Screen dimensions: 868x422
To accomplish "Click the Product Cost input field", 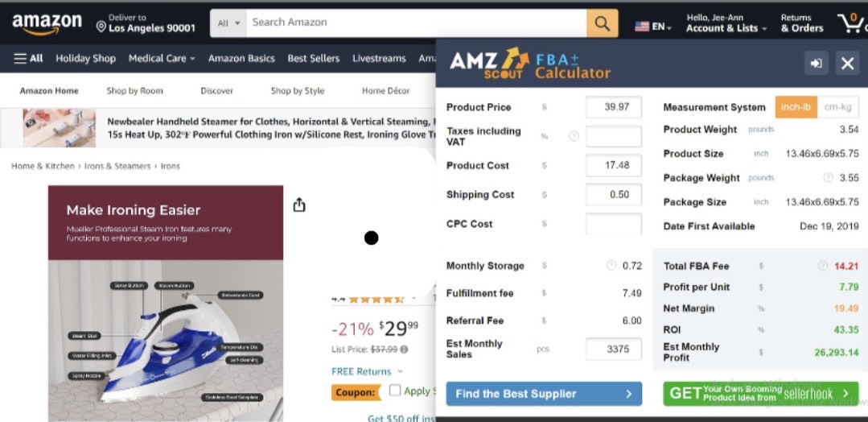I will [613, 165].
